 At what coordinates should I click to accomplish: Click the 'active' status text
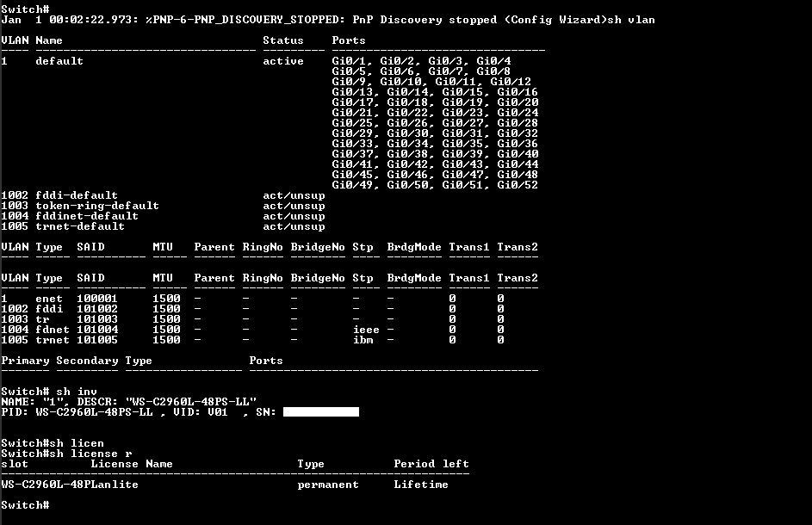283,61
